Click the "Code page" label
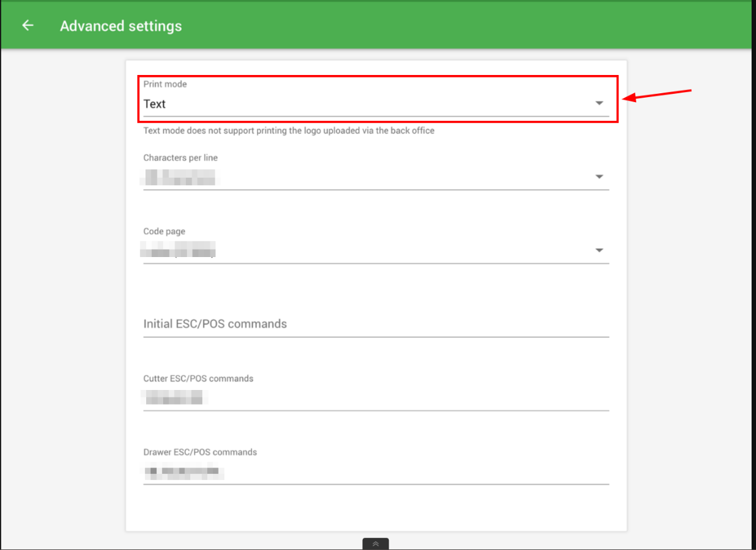This screenshot has width=756, height=550. point(164,231)
